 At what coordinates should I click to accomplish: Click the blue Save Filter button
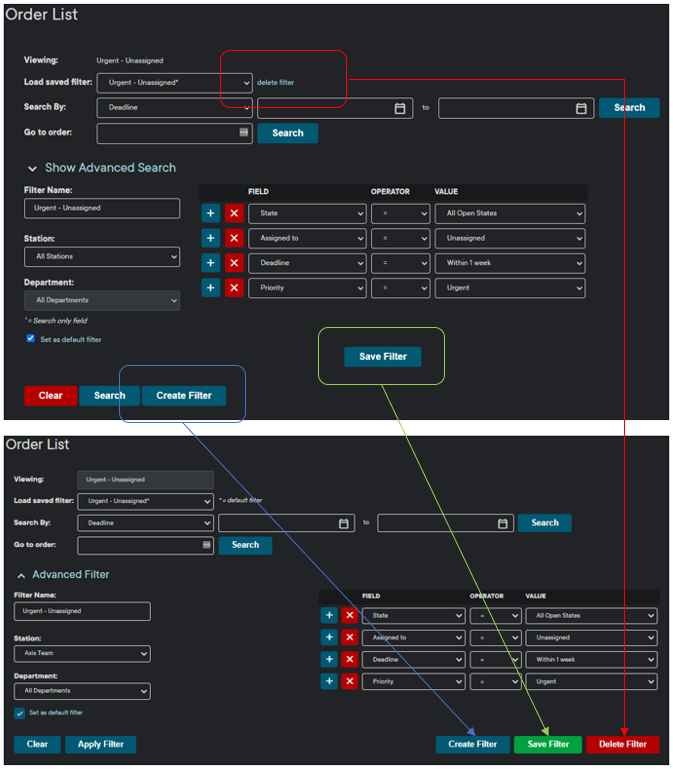coord(383,357)
